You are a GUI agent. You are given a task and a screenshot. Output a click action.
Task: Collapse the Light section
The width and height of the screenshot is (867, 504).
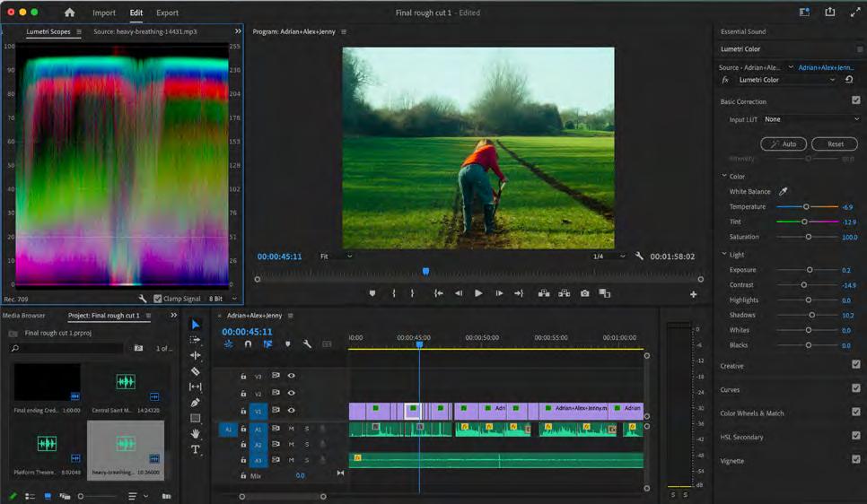click(723, 254)
